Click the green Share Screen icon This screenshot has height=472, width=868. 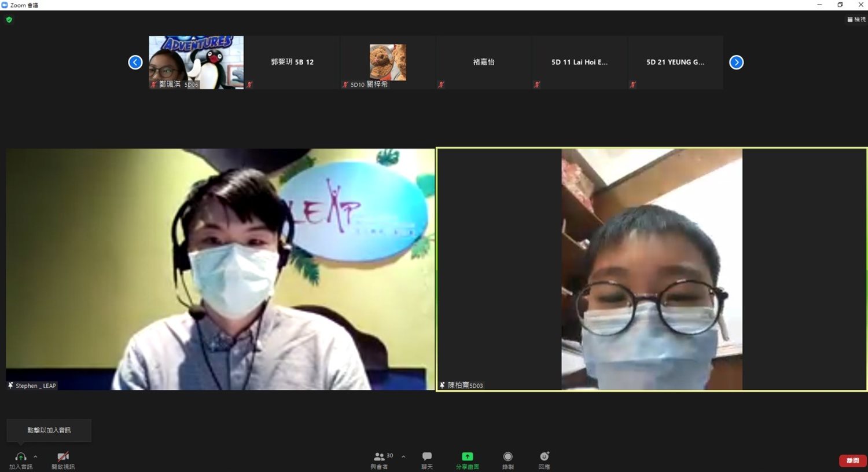(x=467, y=457)
